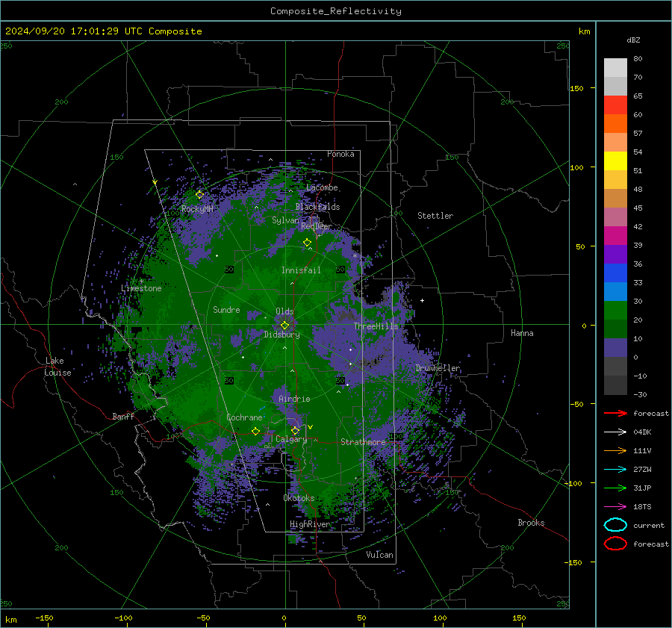
Task: Click the Drumheller label
Action: click(438, 368)
